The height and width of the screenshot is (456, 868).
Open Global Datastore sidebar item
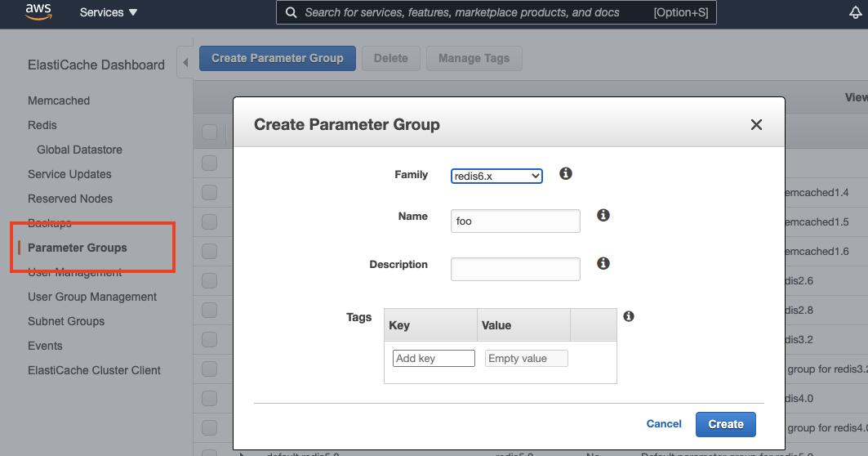click(79, 150)
